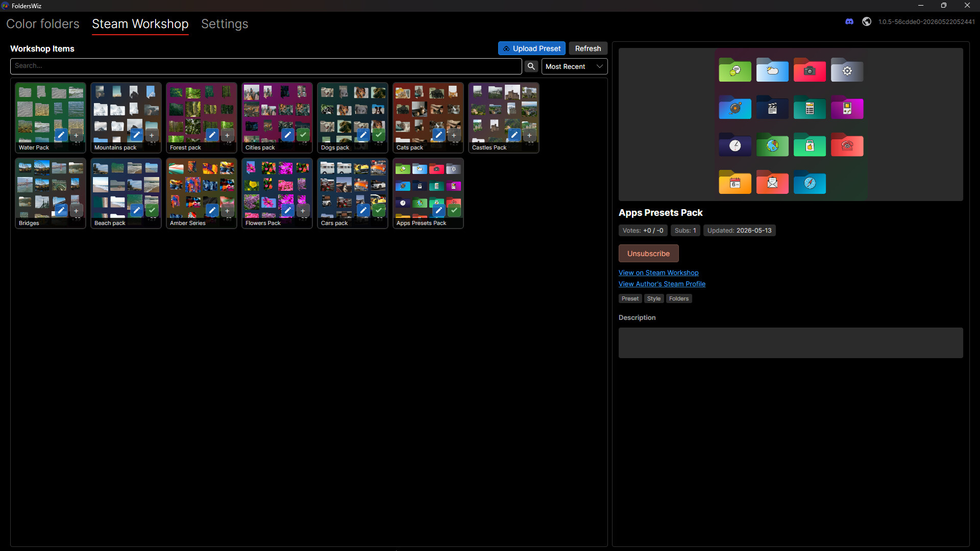Open View on Steam Workshop link
This screenshot has height=551, width=980.
tap(658, 273)
